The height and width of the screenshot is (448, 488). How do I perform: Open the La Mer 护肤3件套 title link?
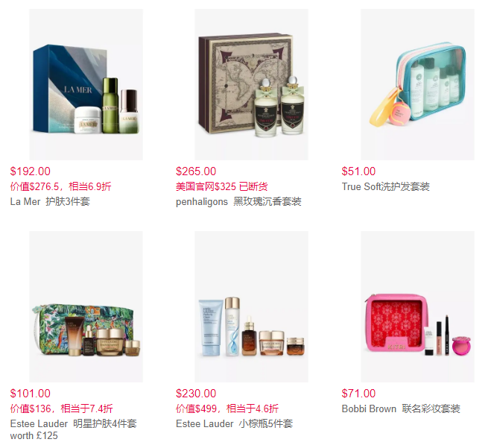pyautogui.click(x=50, y=201)
